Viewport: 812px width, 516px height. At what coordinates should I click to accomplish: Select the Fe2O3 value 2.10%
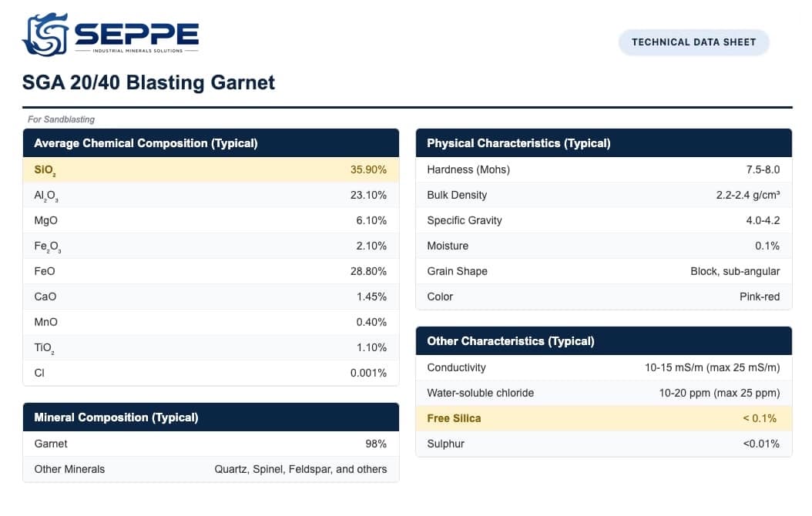371,246
